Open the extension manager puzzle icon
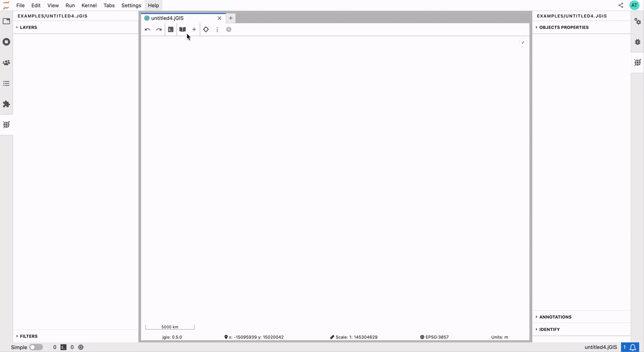Viewport: 644px width, 352px height. click(6, 104)
